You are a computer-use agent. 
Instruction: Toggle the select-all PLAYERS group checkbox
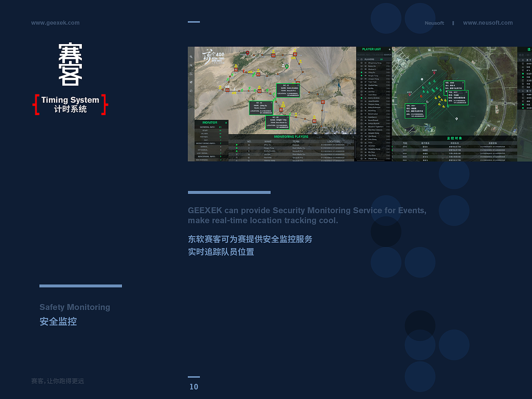point(362,59)
